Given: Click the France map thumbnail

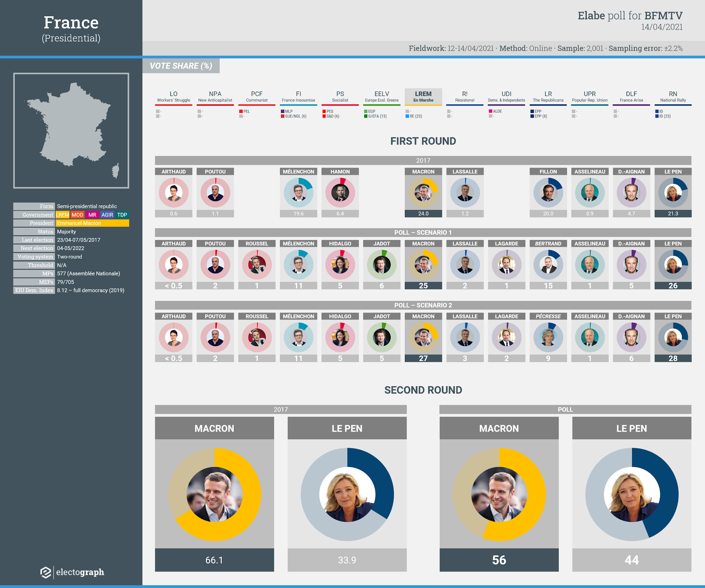Looking at the screenshot, I should [71, 130].
